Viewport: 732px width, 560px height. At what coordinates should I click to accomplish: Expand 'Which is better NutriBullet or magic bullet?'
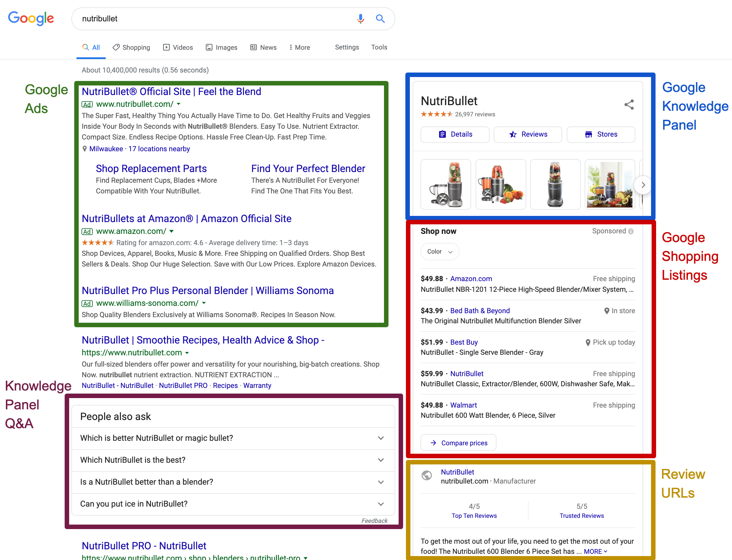pos(233,438)
